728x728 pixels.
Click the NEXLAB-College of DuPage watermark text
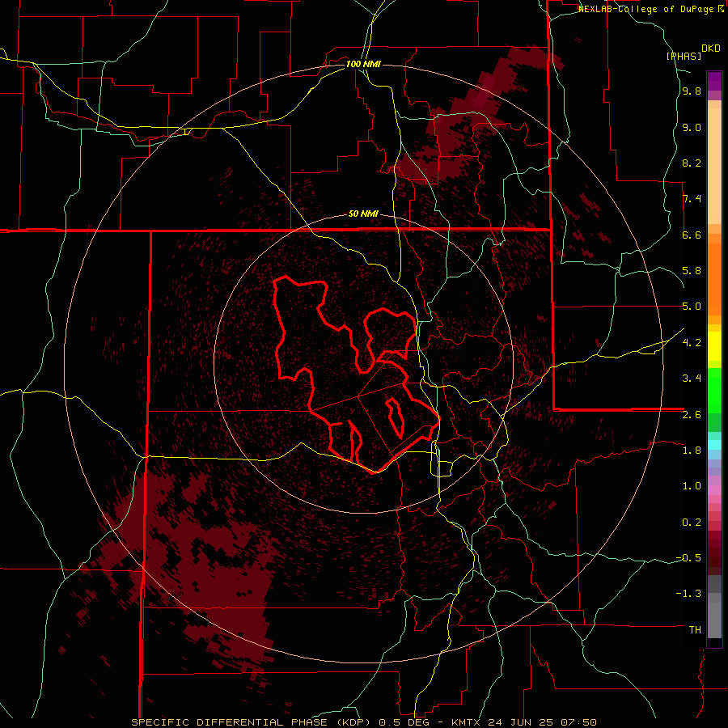coord(647,9)
